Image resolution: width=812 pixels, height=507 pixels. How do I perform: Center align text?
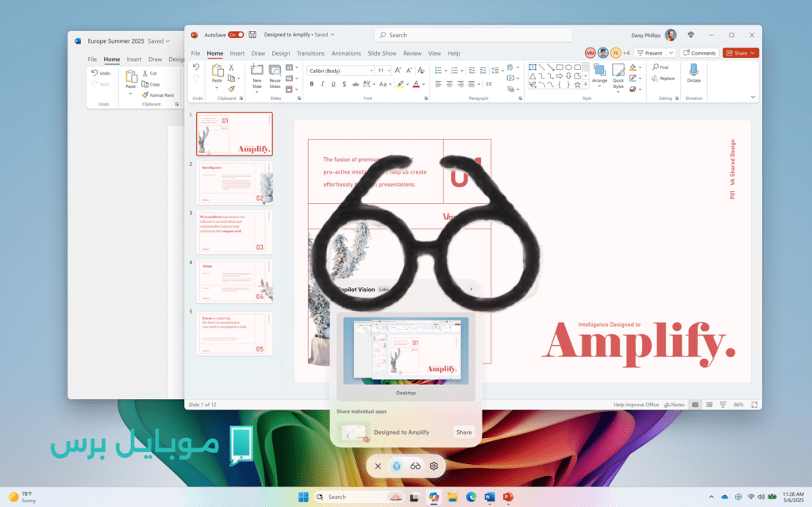click(449, 84)
